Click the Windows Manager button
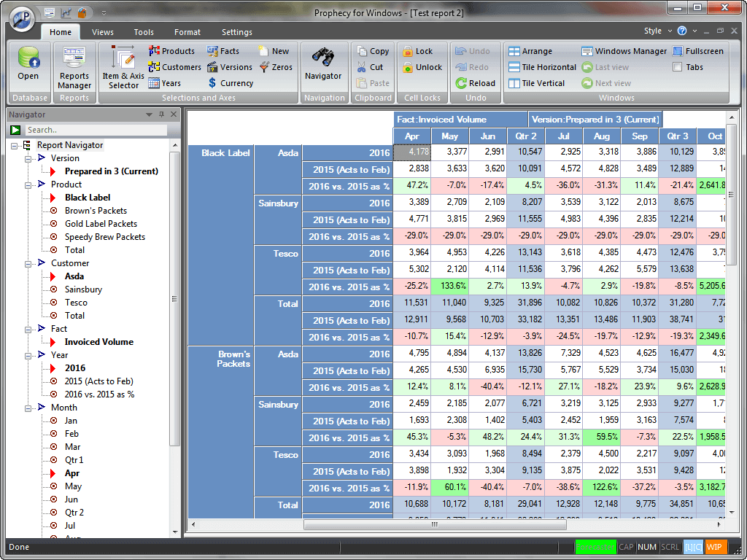The height and width of the screenshot is (560, 747). [x=624, y=51]
